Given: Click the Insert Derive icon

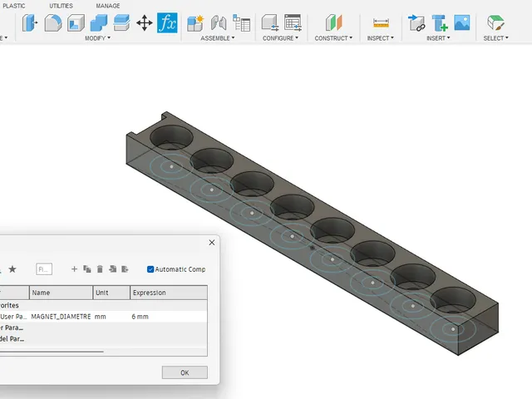Looking at the screenshot, I should 416,23.
